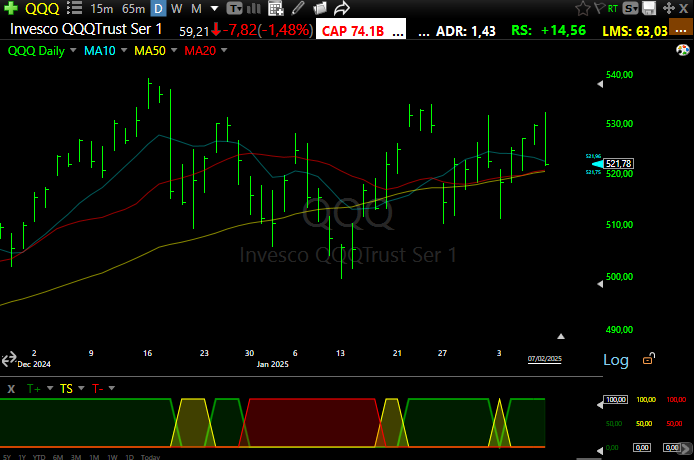Click the RS: +14,56 value

[x=548, y=30]
